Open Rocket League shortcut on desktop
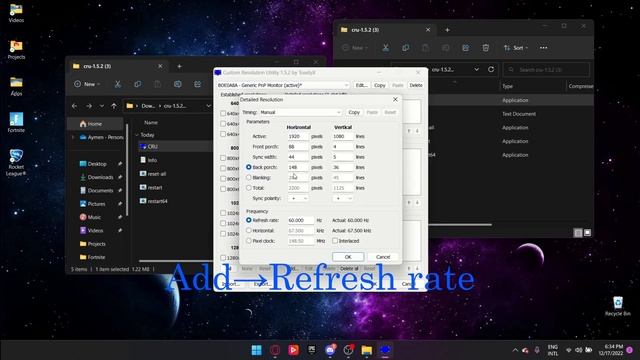 (x=16, y=162)
